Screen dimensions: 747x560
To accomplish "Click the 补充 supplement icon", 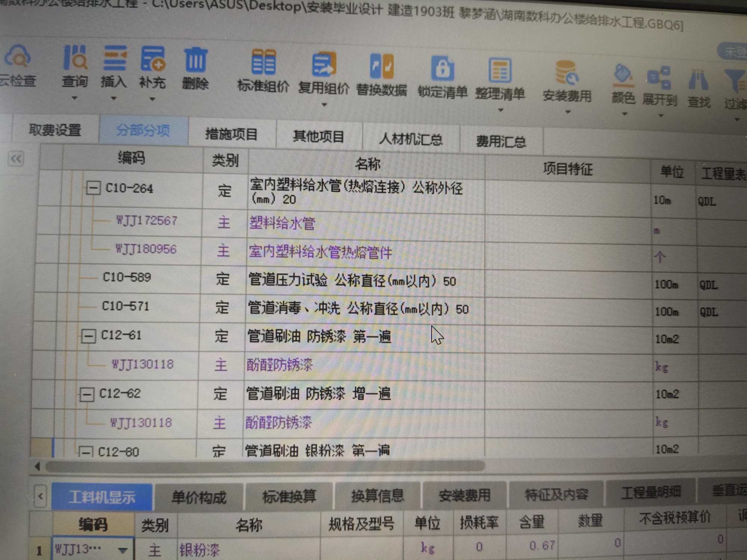I will 153,59.
